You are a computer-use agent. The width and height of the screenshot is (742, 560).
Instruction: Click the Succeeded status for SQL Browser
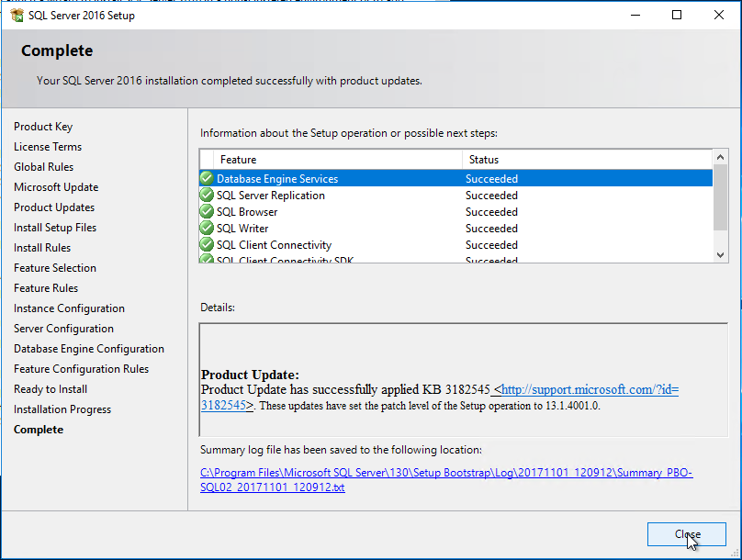click(491, 212)
